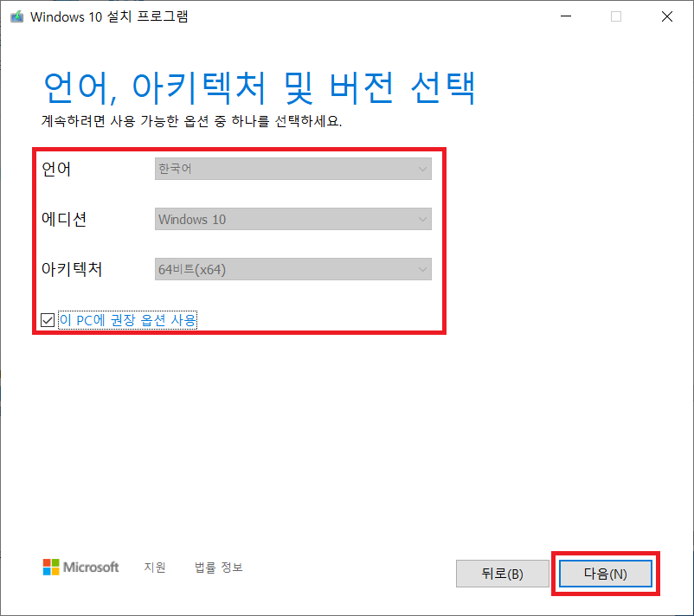
Task: Click the 뒤로(B) button
Action: [x=503, y=574]
